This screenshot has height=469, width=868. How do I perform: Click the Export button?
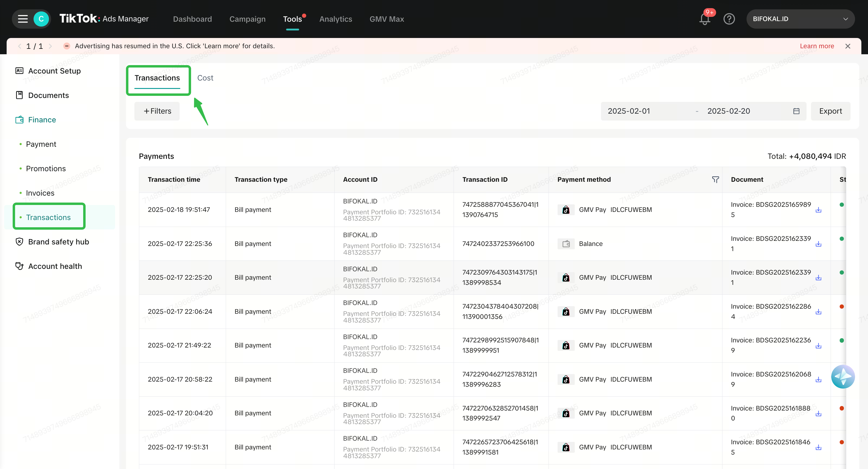pyautogui.click(x=830, y=111)
